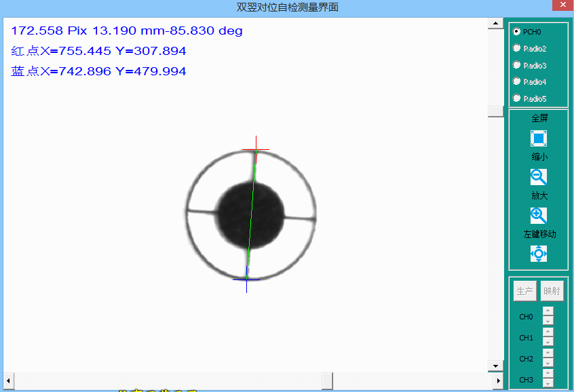The image size is (574, 392).
Task: Click the fullscreen (全屏) icon
Action: (539, 138)
